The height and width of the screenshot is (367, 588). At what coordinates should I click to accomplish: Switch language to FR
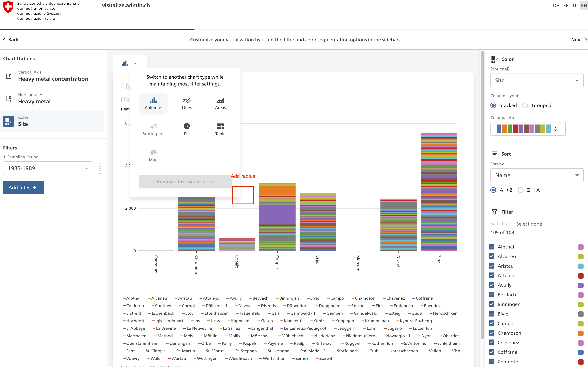click(566, 5)
